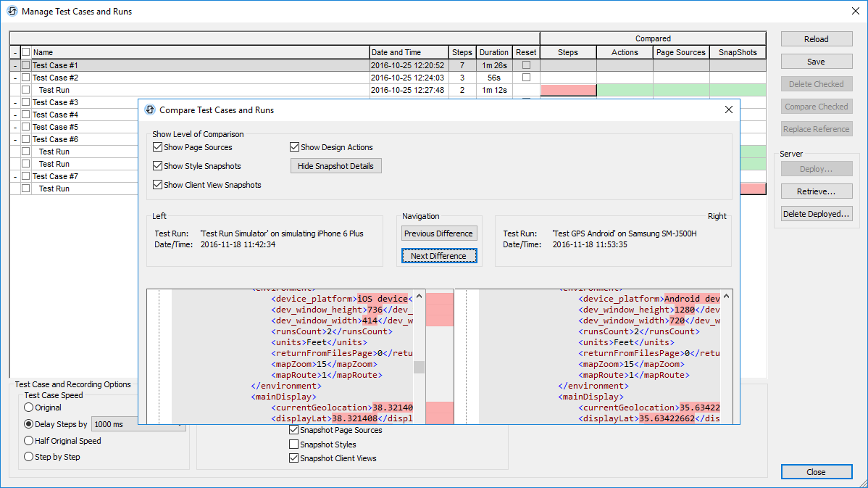Collapse all rows using the header minus sign
This screenshot has height=488, width=868.
pos(15,53)
